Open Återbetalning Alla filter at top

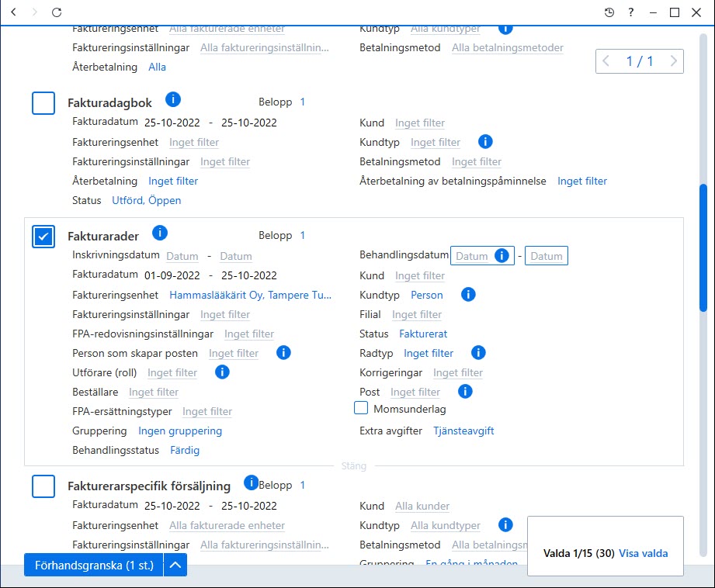click(158, 67)
